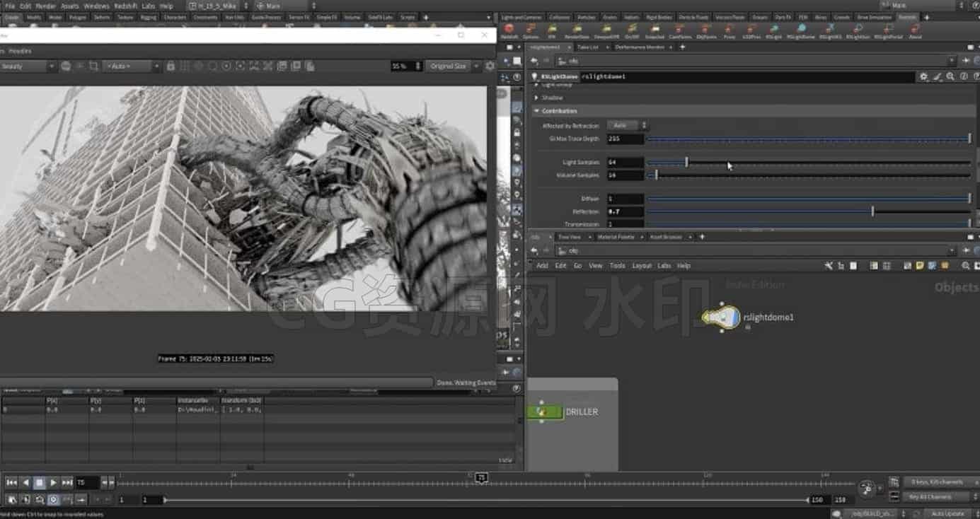
Task: Jump to first frame
Action: [x=12, y=482]
